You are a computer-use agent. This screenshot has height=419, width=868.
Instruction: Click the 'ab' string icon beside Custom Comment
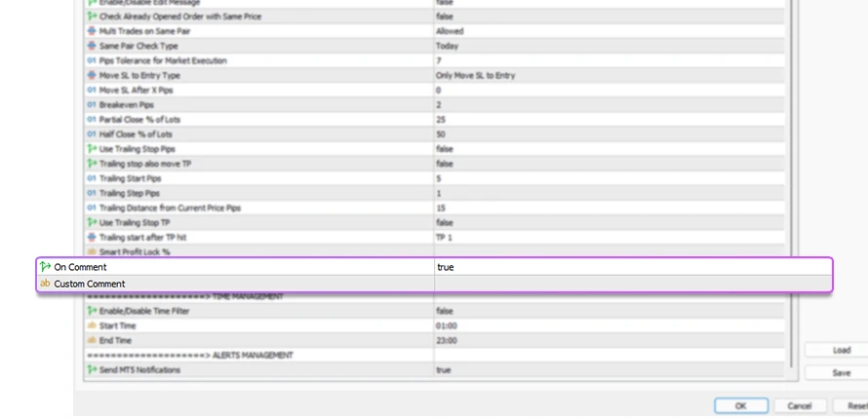pos(45,284)
